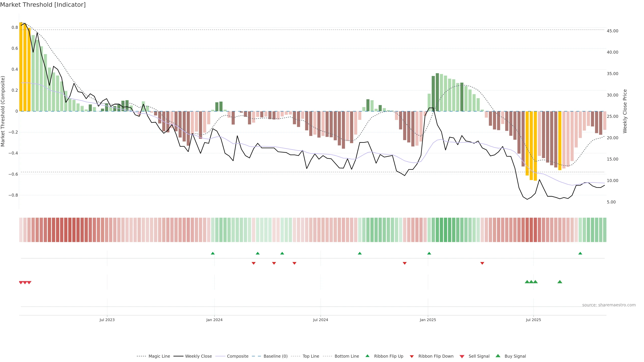Toggle Magic Line legend entry
Screen dimensions: 644x362
pos(159,356)
